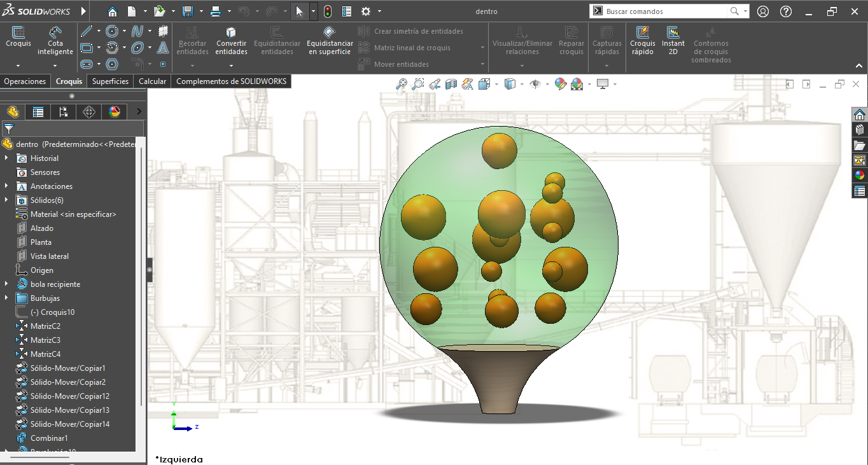Switch to the Operaciones tab
Screen dimensions: 868x465
click(x=25, y=81)
